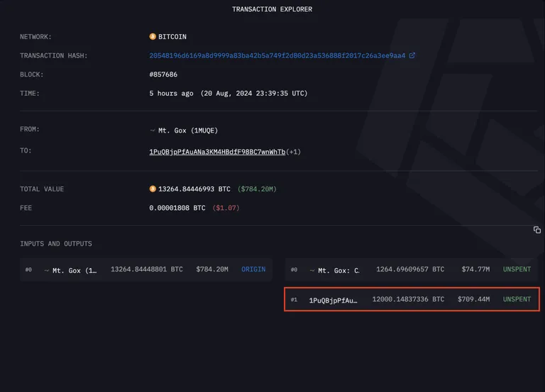Click Bitcoin icon next to total value
The width and height of the screenshot is (545, 392).
click(153, 189)
